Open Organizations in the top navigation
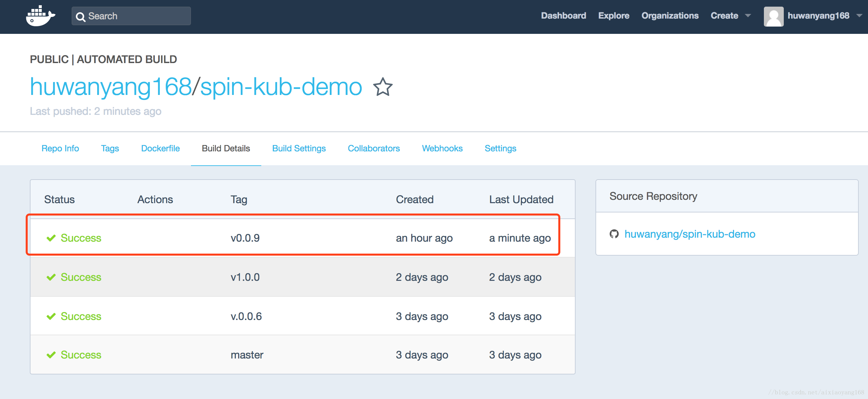868x399 pixels. coord(670,16)
